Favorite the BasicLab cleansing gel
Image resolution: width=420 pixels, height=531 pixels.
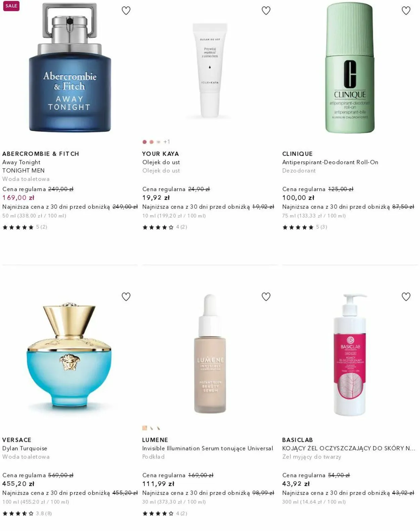point(406,297)
